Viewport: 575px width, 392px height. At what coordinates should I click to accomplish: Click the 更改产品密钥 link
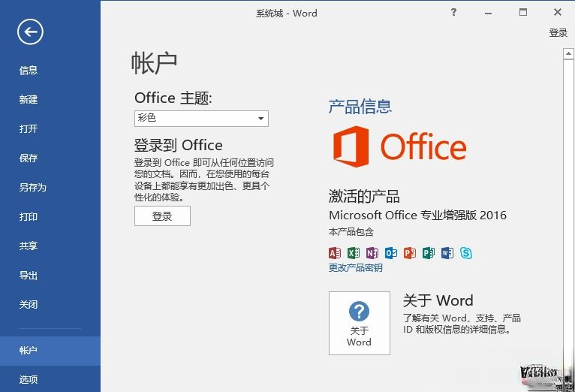[355, 267]
